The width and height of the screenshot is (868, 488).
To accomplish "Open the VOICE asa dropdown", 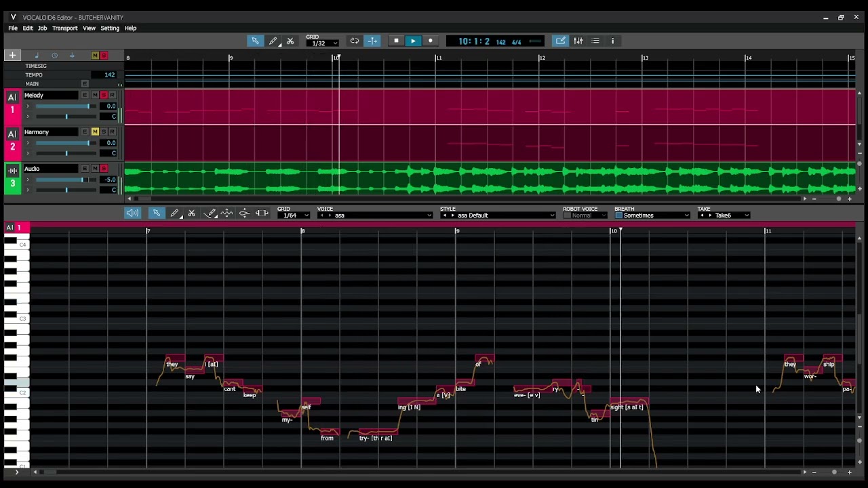I will click(x=375, y=216).
